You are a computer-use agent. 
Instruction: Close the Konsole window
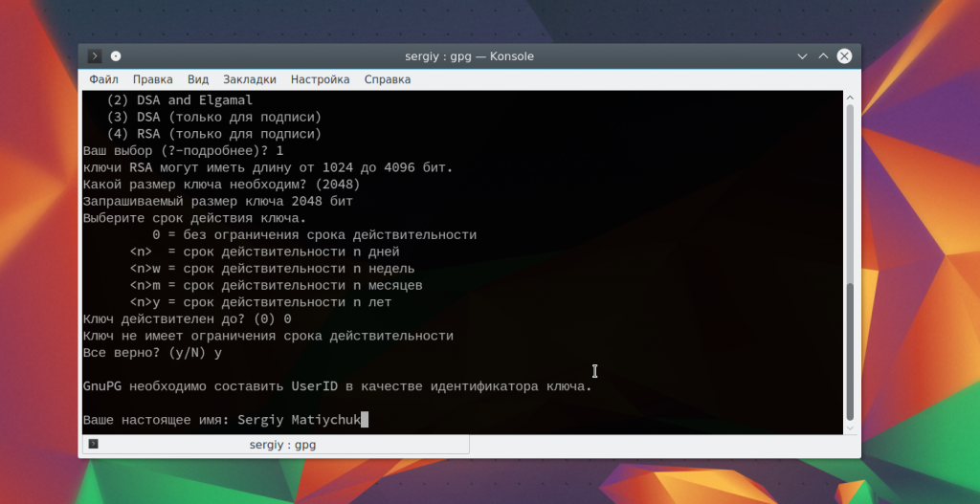click(x=844, y=56)
